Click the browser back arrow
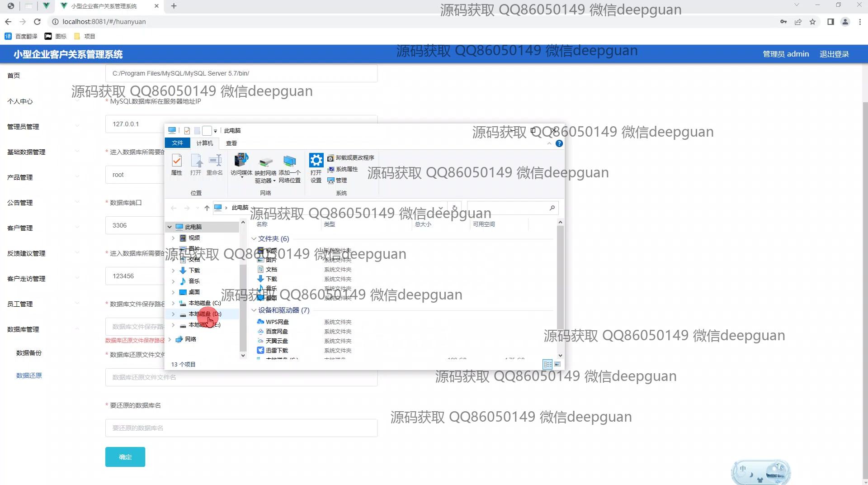This screenshot has height=485, width=868. (x=8, y=22)
